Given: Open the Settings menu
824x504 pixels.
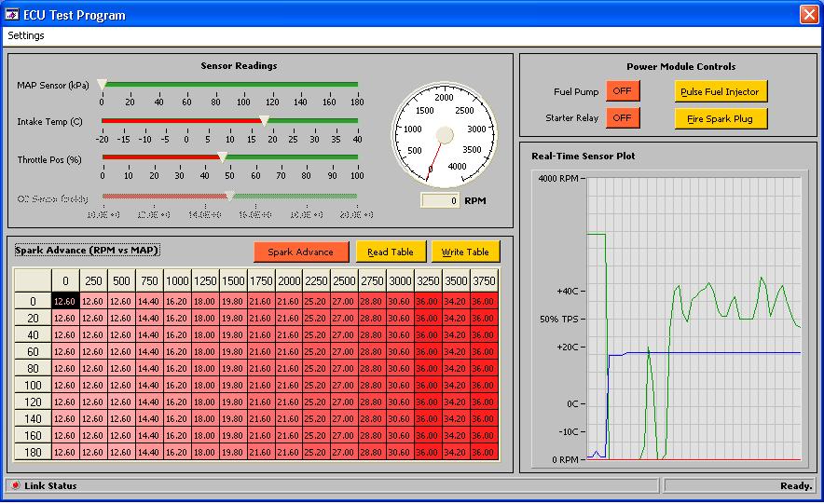Looking at the screenshot, I should point(26,35).
